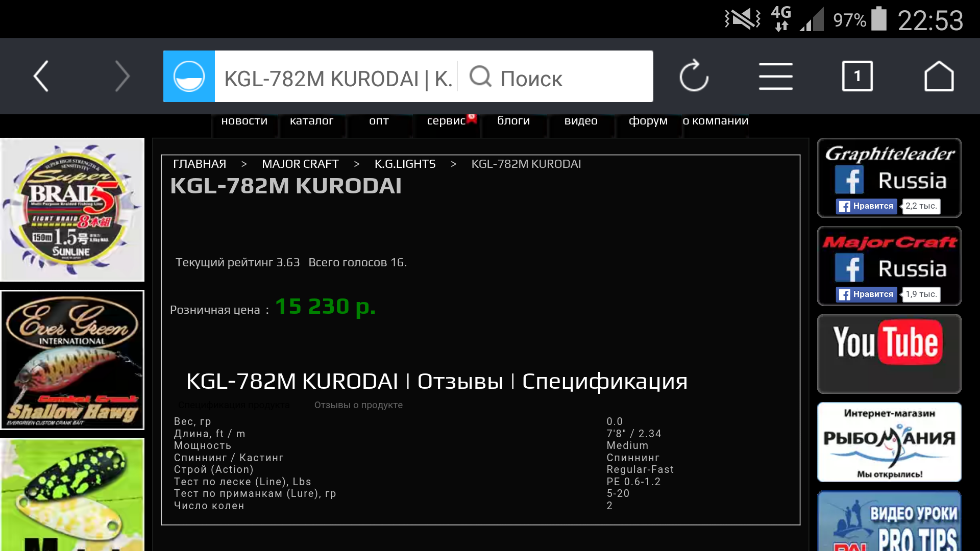Like the Graphiteleader Russia Facebook page

(x=866, y=206)
